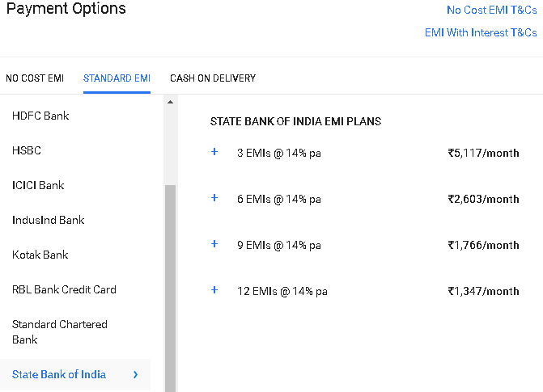Select Standard Chartered Bank
The height and width of the screenshot is (392, 543).
point(60,331)
